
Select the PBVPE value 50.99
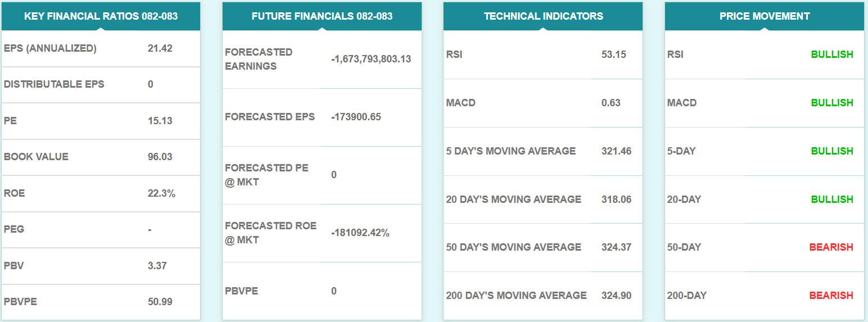[160, 302]
